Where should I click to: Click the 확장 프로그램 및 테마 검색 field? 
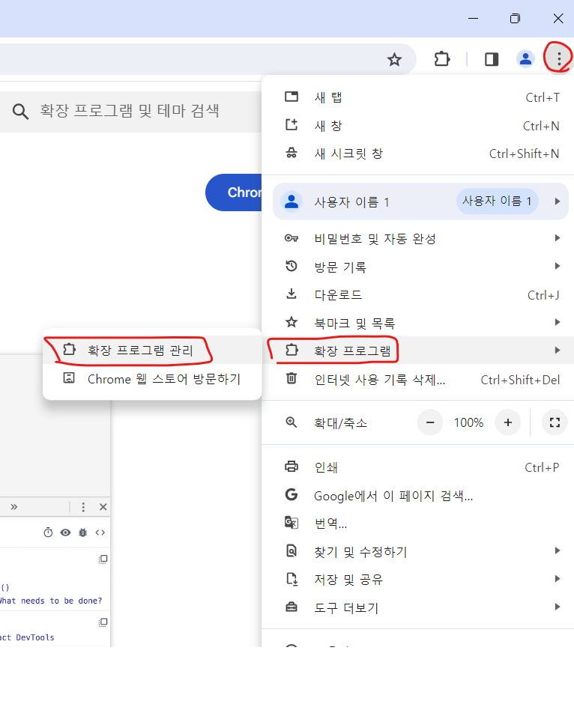[131, 112]
